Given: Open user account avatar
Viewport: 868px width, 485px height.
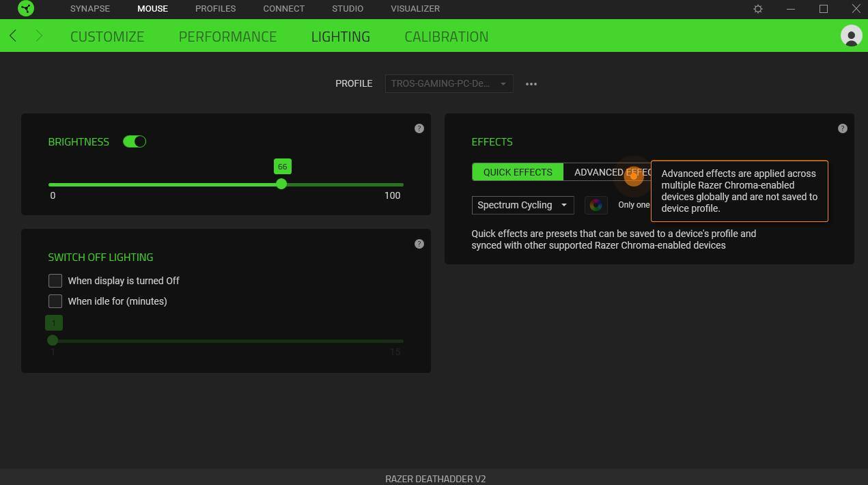Looking at the screenshot, I should tap(851, 36).
